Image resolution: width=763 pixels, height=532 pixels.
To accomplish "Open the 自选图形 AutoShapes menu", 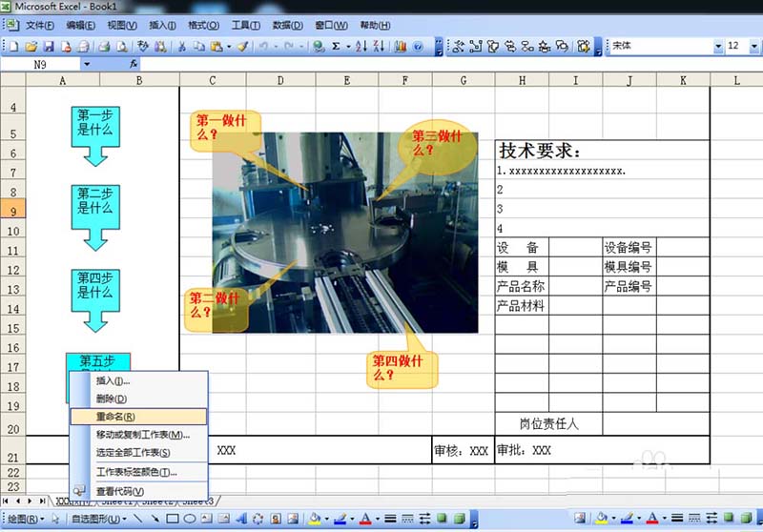I will click(x=97, y=520).
